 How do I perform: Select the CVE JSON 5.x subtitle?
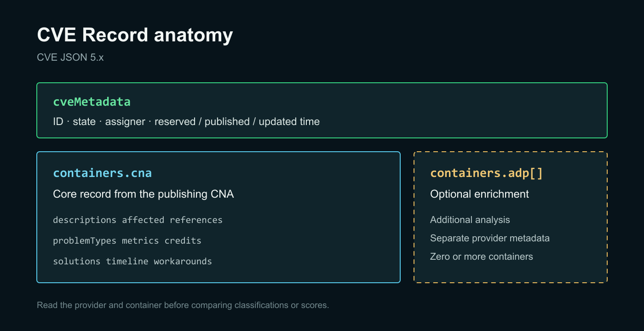point(70,57)
